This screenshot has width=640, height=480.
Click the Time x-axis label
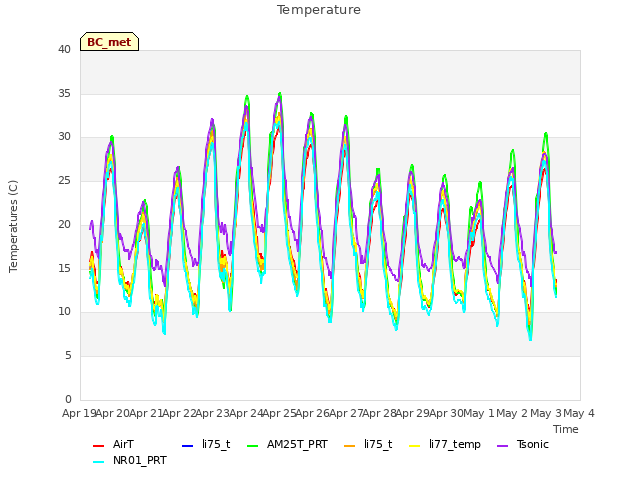(566, 429)
